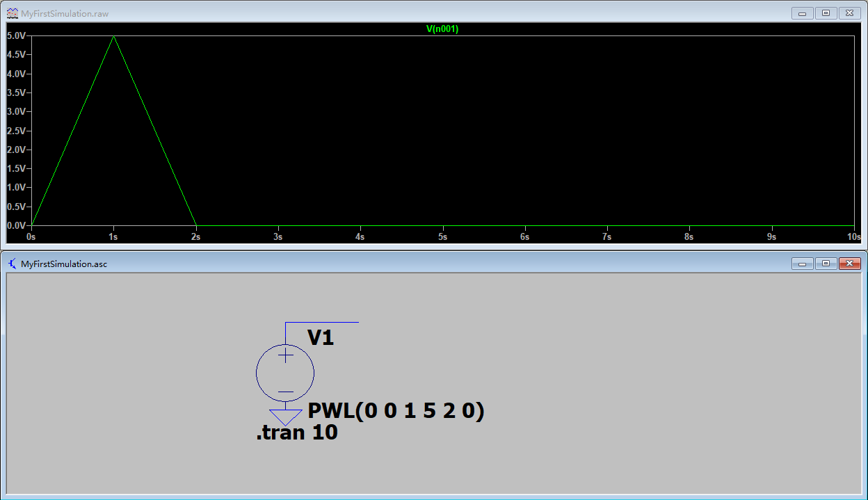Maximize the schematic editor window
868x500 pixels.
click(x=826, y=264)
